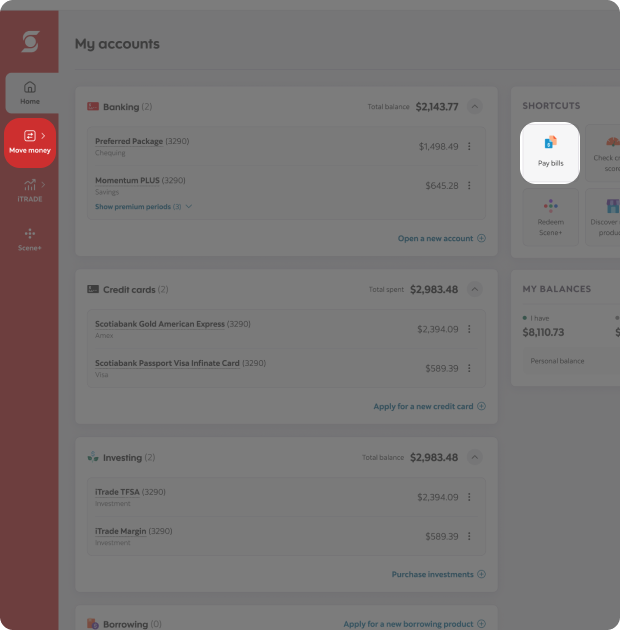Screen dimensions: 620x630
Task: Collapse the Credit cards section
Action: [x=475, y=289]
